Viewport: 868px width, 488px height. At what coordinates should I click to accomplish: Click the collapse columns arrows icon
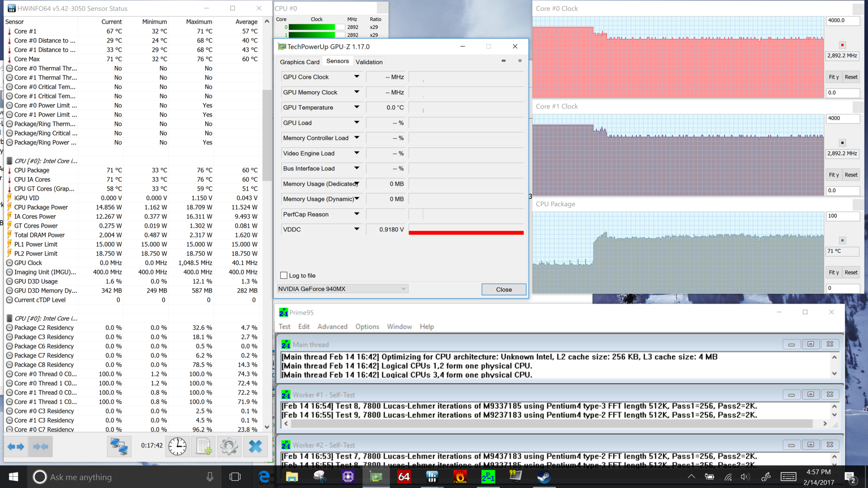pos(41,446)
